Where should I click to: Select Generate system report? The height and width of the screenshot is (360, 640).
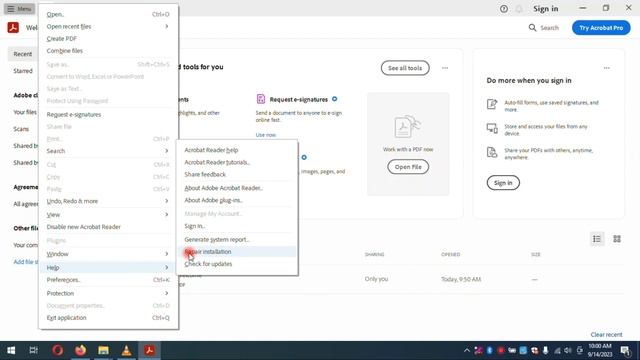[237, 240]
